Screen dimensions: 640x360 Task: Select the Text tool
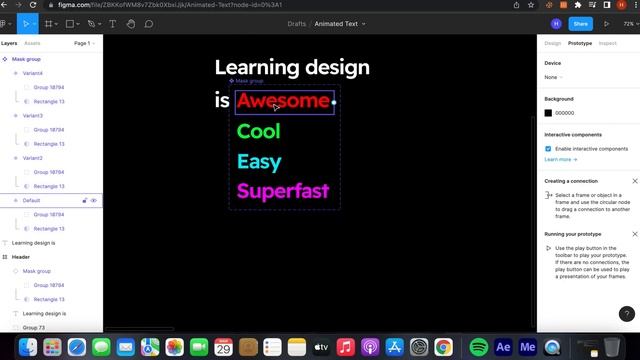[x=113, y=24]
